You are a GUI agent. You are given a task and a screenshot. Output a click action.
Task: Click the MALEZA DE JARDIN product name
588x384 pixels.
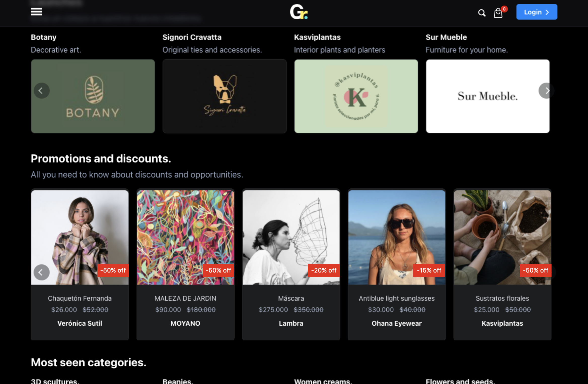tap(186, 298)
